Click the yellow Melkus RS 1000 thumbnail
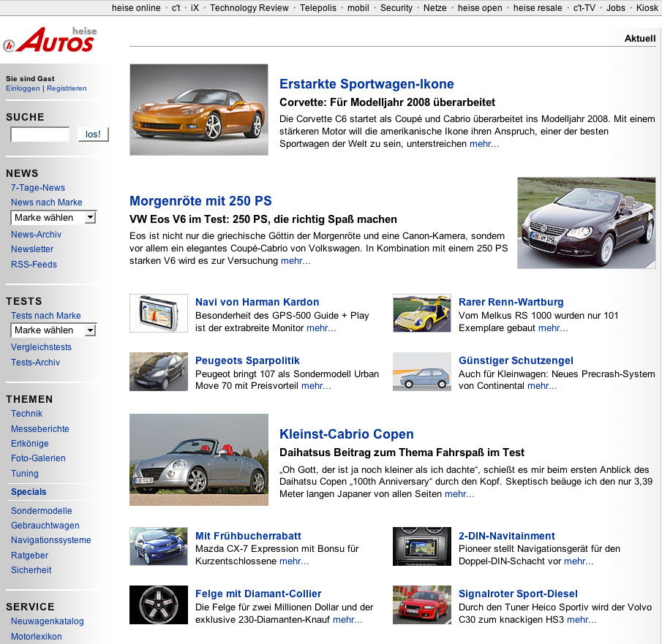This screenshot has height=644, width=662. coord(422,313)
